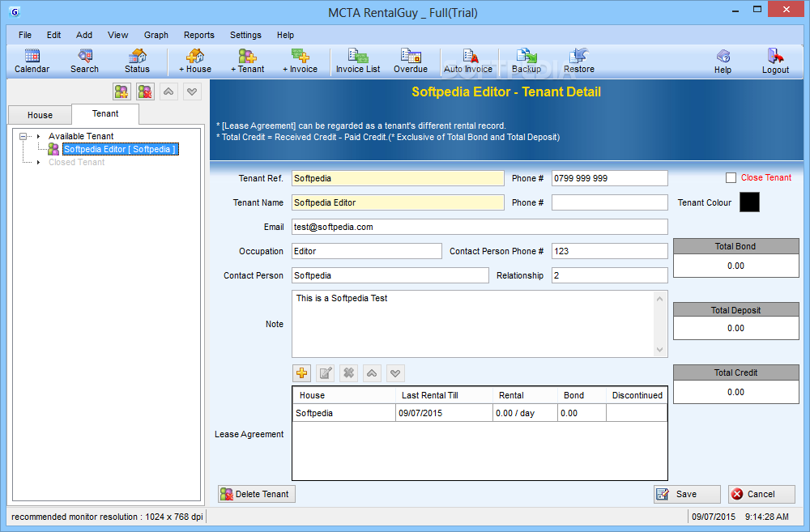Screen dimensions: 810x532
Task: Open the Reports menu
Action: 199,35
